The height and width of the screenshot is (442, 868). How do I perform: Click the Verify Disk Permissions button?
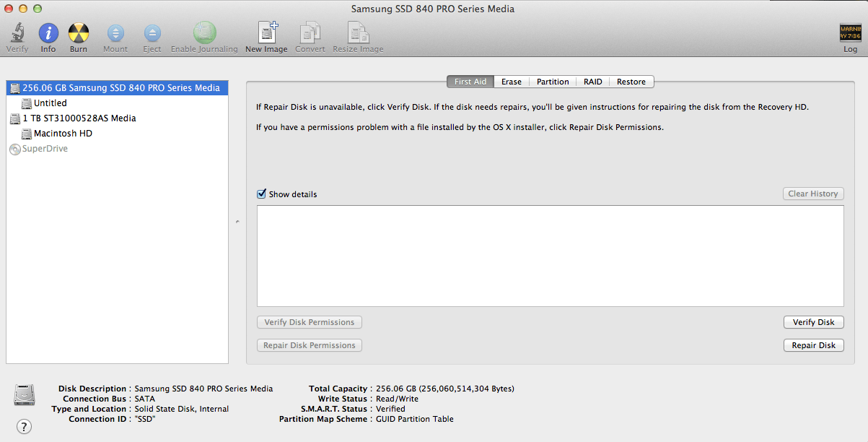click(310, 322)
